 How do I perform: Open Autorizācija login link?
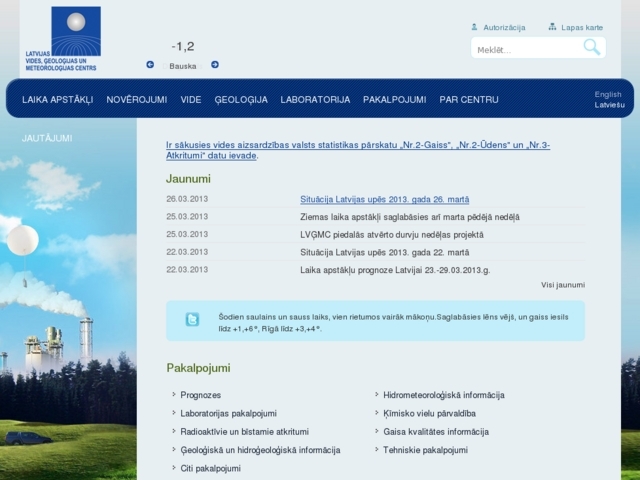click(504, 27)
